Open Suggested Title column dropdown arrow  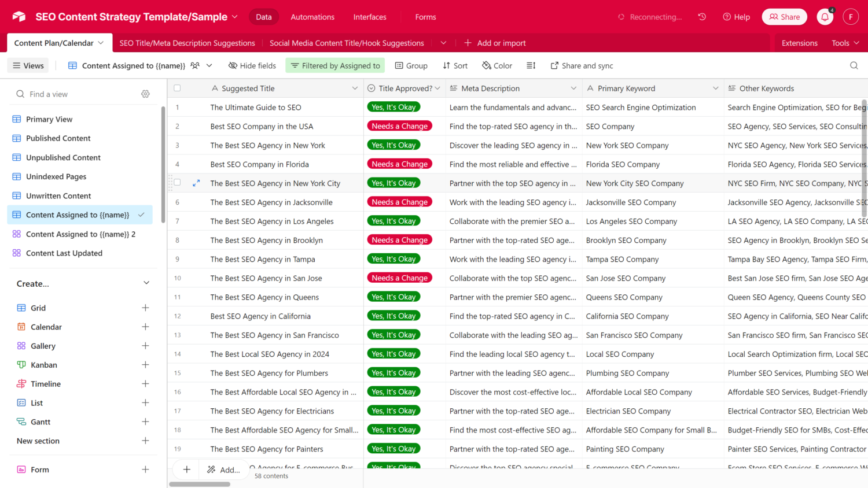click(x=355, y=88)
